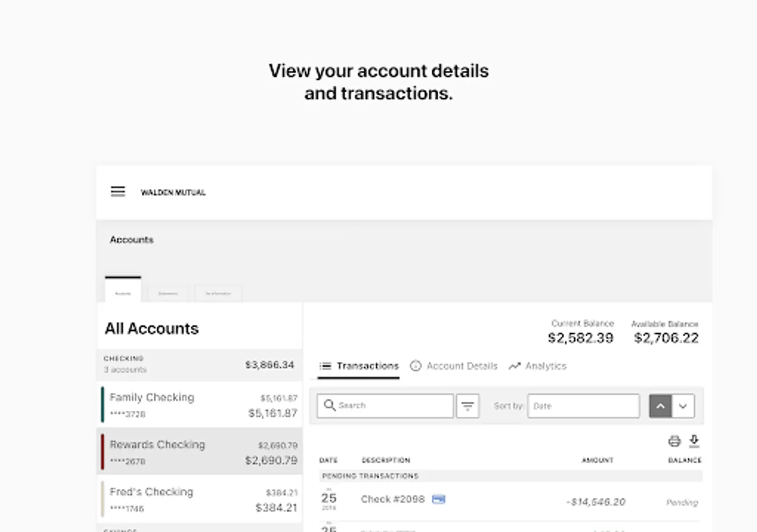Click into the transaction Search field

click(391, 406)
